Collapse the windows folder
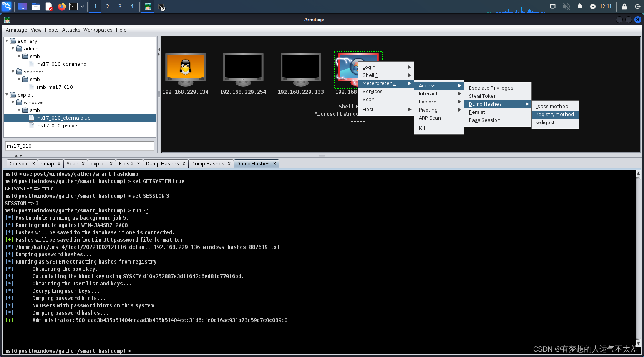 (x=13, y=102)
